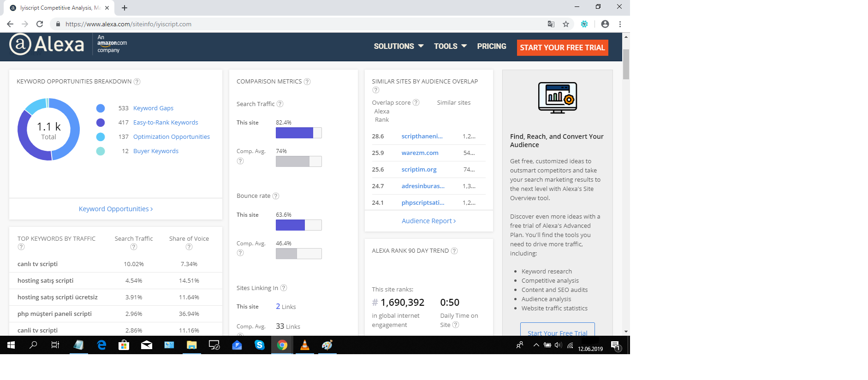Open the adresinburas... similar site link

[x=423, y=186]
